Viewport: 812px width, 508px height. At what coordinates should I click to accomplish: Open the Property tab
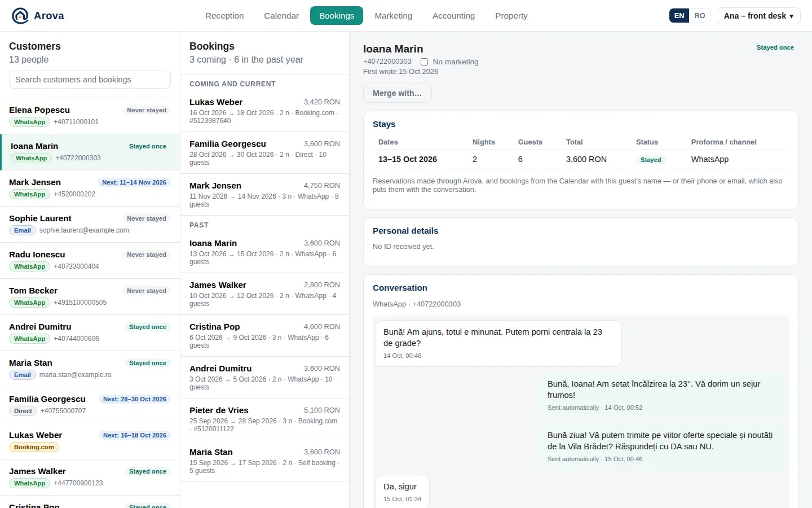511,16
